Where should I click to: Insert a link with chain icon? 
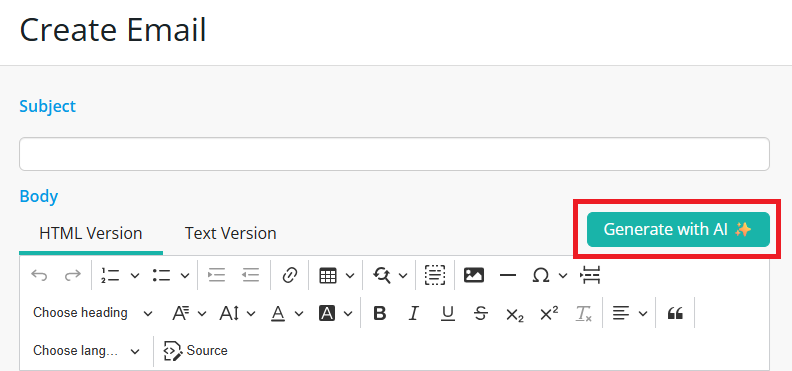pos(289,275)
